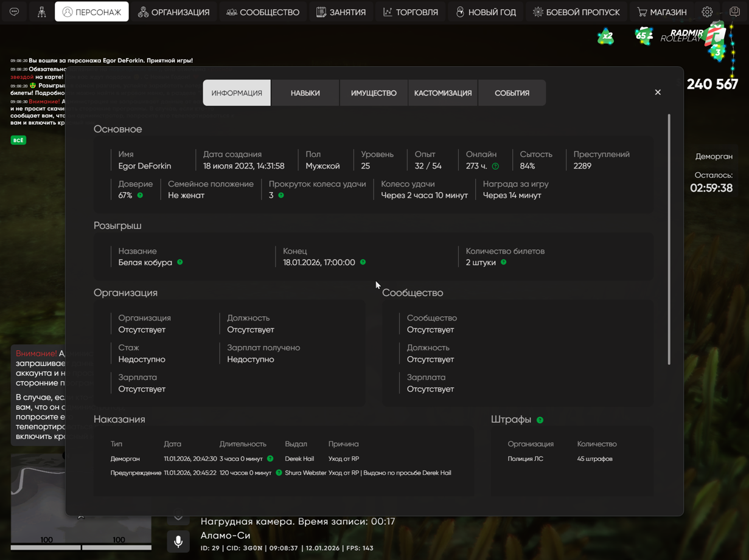
Task: Click the green ВСЁ chat filter button
Action: (x=18, y=140)
